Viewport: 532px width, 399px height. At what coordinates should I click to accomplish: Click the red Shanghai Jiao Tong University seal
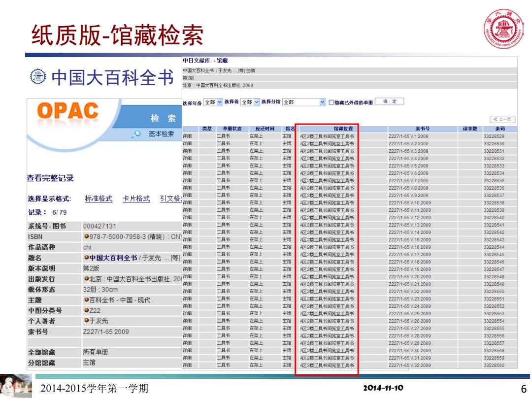503,29
